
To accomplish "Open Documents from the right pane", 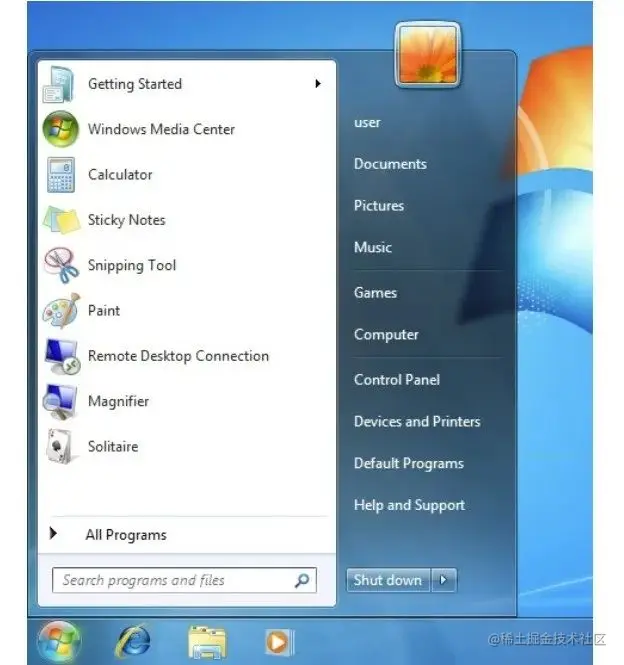I will point(390,164).
